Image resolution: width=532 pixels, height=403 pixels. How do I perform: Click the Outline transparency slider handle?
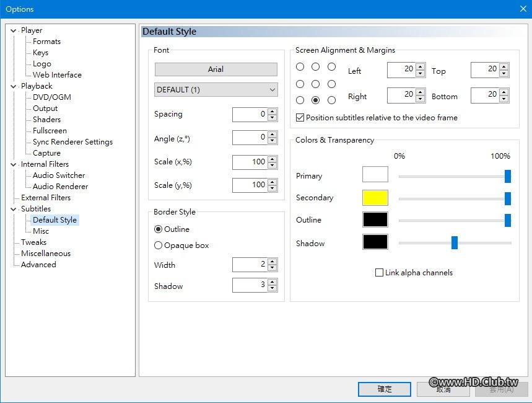click(x=508, y=220)
